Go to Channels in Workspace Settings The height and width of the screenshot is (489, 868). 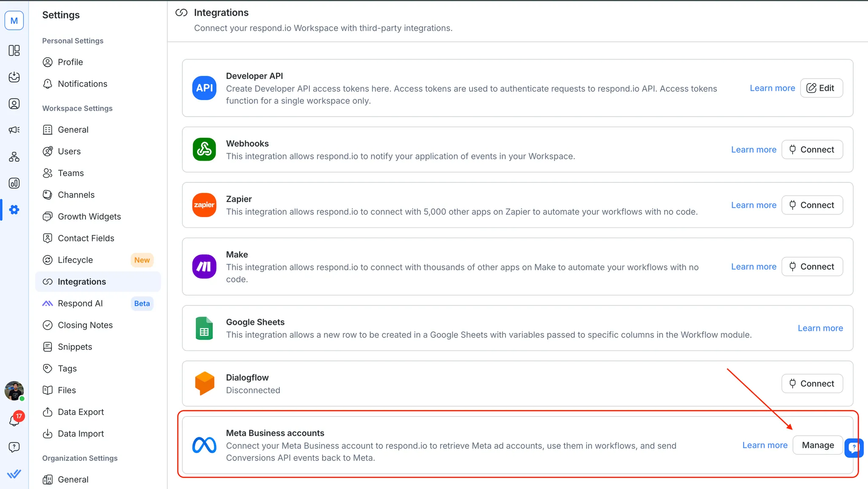[x=76, y=195]
